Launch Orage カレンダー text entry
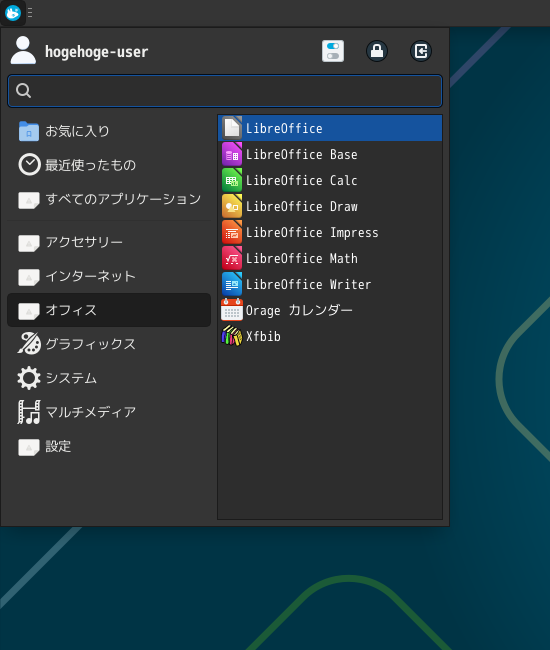Viewport: 550px width, 650px height. click(x=299, y=310)
